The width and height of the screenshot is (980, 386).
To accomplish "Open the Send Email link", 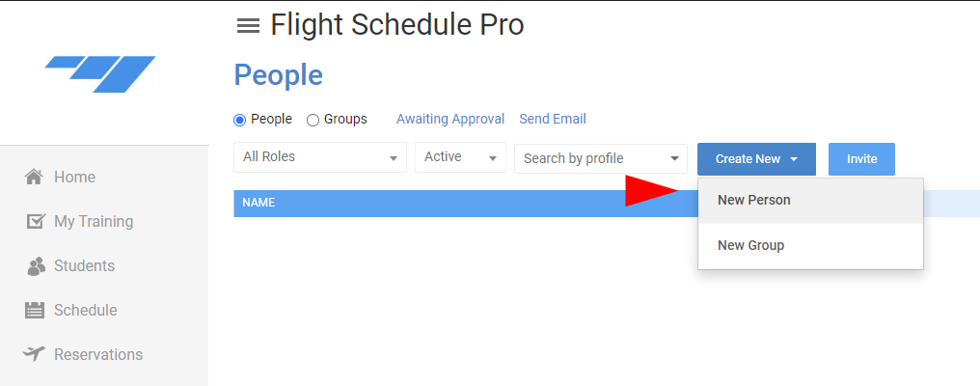I will click(x=553, y=119).
